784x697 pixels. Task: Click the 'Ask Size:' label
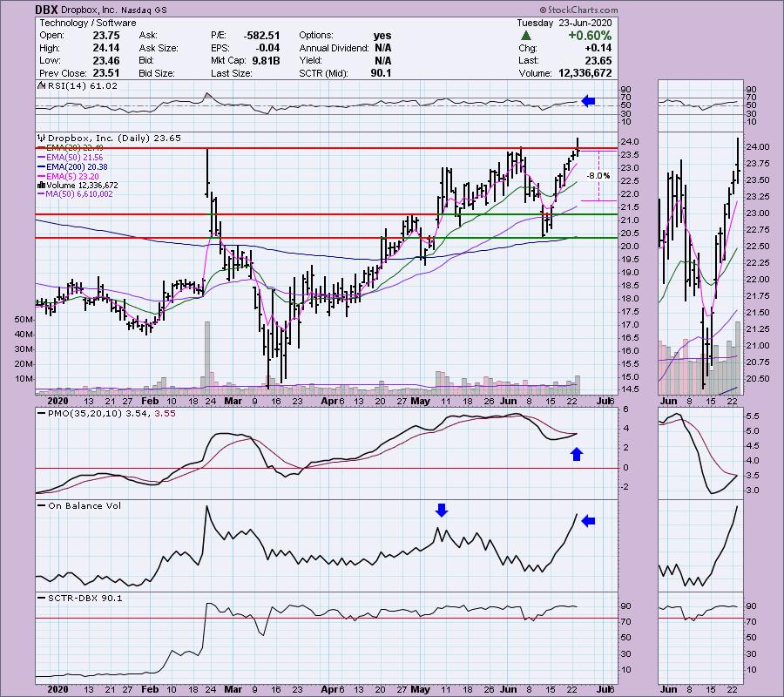(159, 48)
